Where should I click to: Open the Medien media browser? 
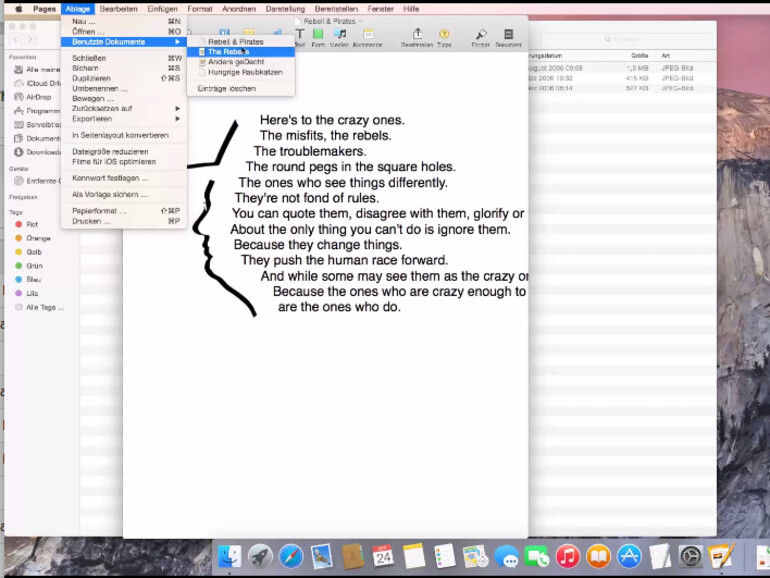tap(339, 37)
